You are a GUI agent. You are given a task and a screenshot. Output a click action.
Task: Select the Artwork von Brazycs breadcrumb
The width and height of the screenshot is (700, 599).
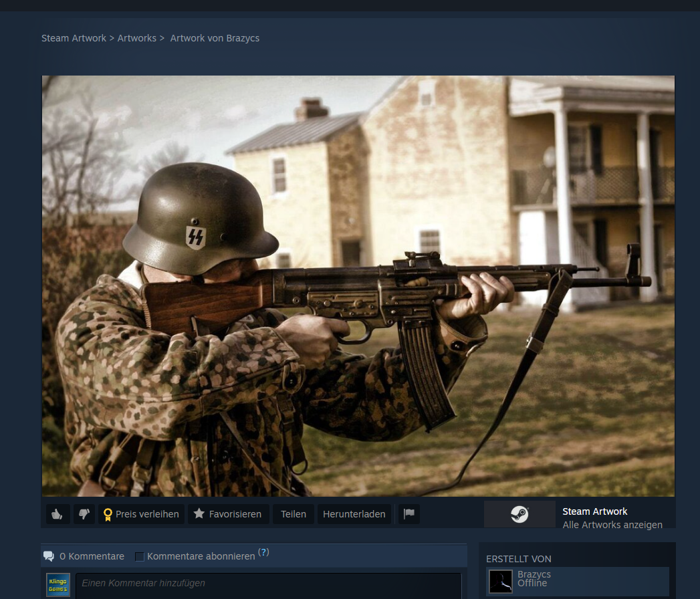point(215,38)
